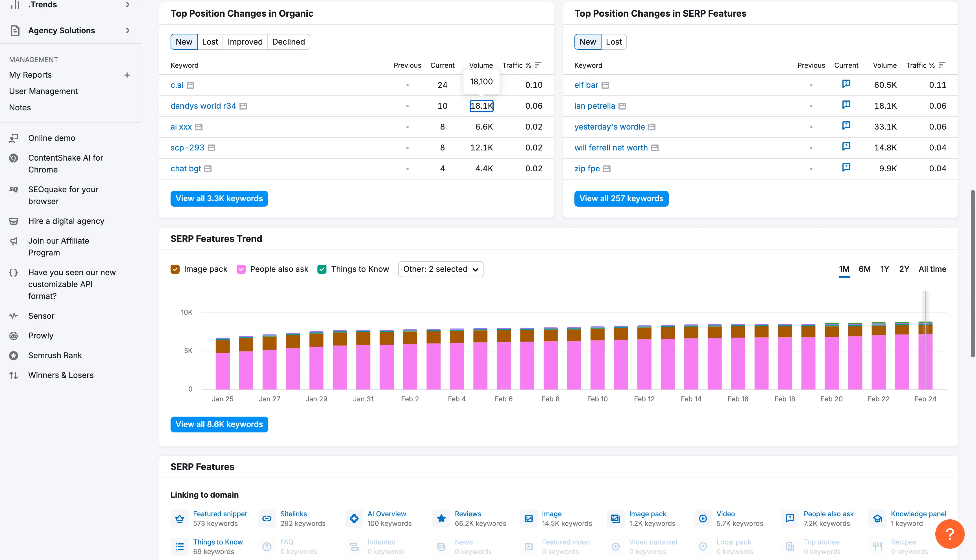Switch trend range to 1Y
The height and width of the screenshot is (560, 976).
click(x=885, y=269)
